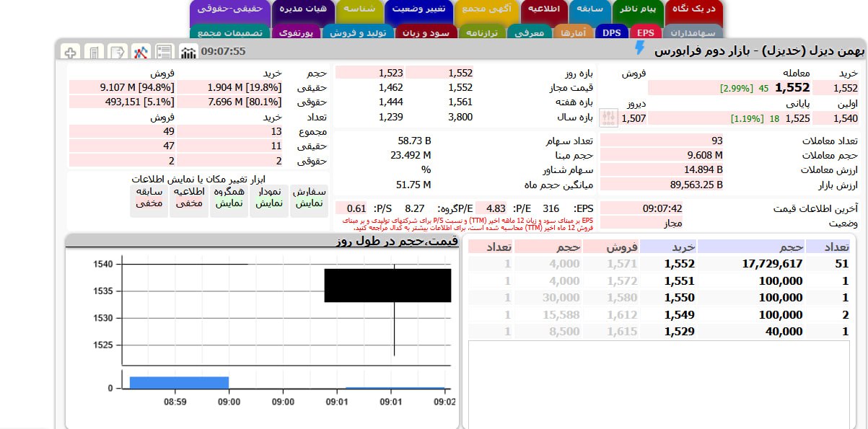
Task: Open the DPS tab
Action: pyautogui.click(x=611, y=32)
